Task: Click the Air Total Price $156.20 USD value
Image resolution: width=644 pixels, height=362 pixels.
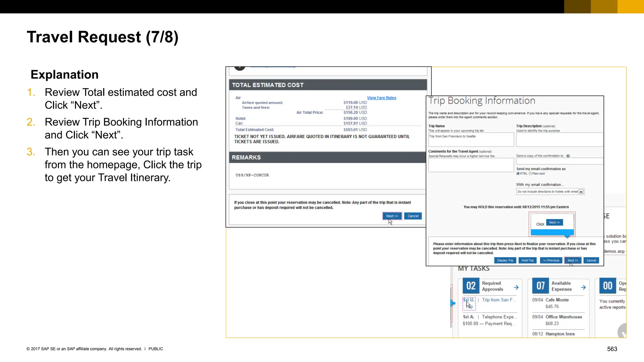Action: (x=355, y=112)
